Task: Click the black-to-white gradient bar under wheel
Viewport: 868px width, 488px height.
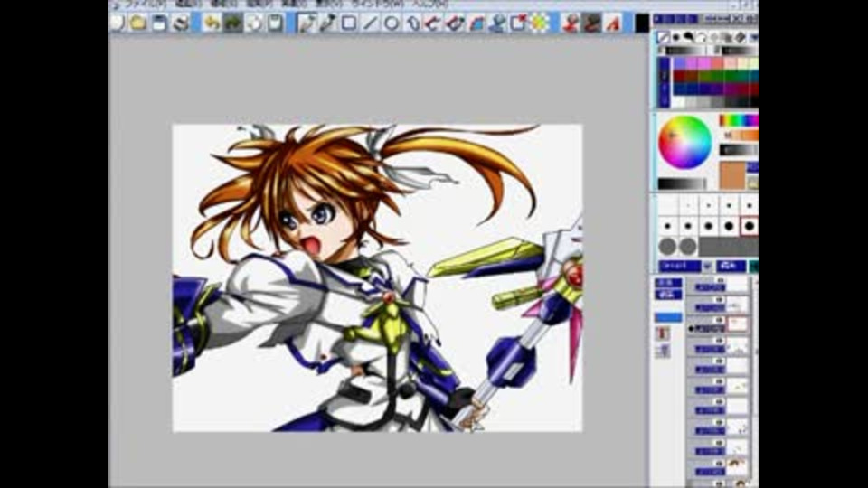Action: pyautogui.click(x=682, y=183)
